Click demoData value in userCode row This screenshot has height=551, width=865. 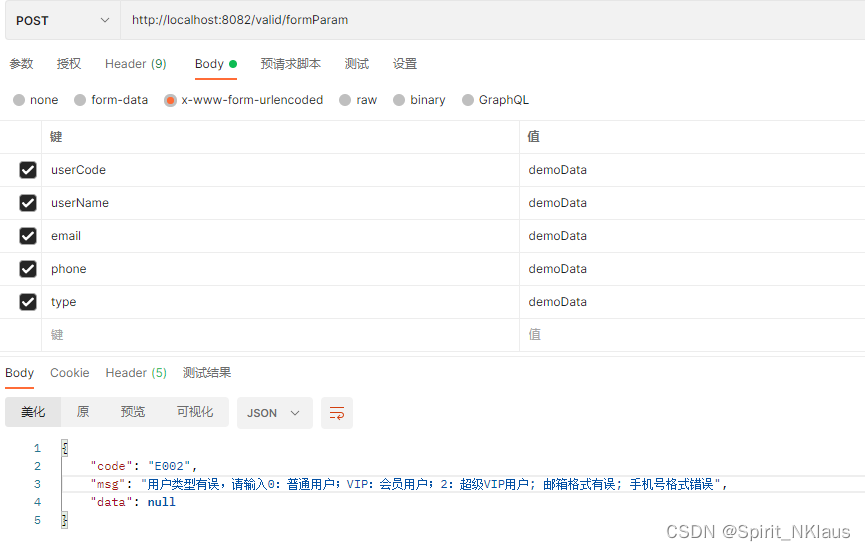point(557,170)
